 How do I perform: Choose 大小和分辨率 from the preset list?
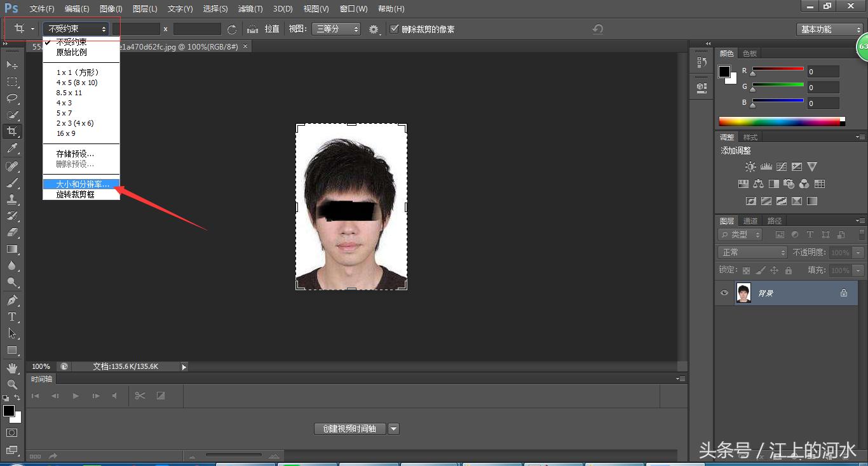(x=83, y=184)
